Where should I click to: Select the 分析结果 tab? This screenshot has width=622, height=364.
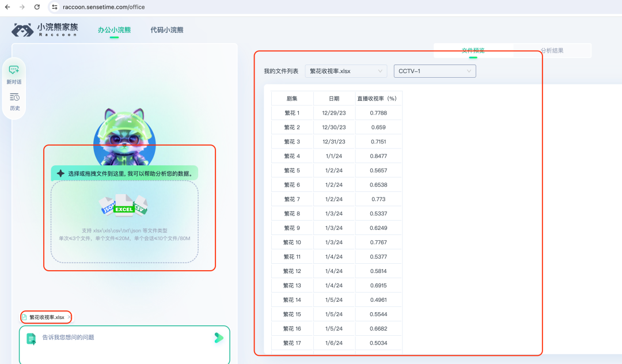point(552,50)
